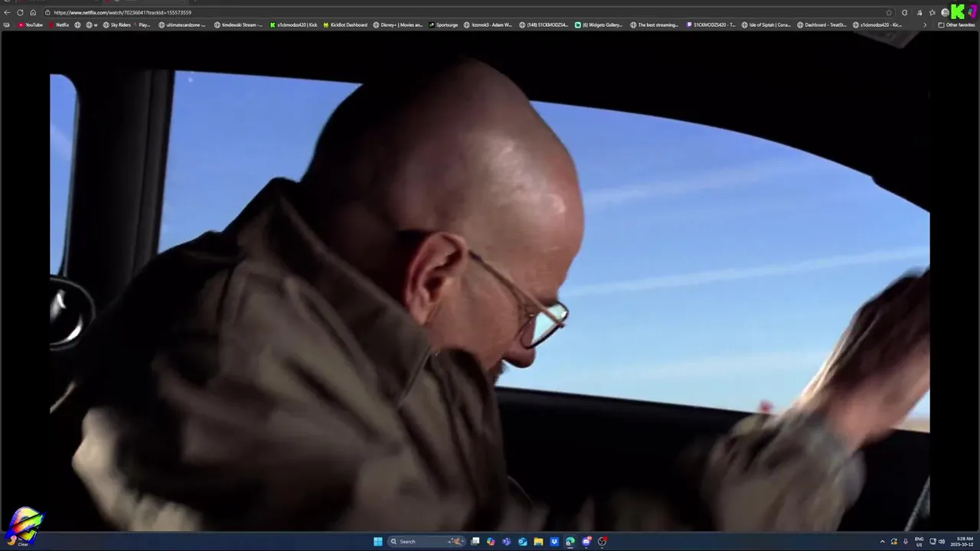Image resolution: width=980 pixels, height=551 pixels.
Task: Open the volume tray control
Action: 942,541
